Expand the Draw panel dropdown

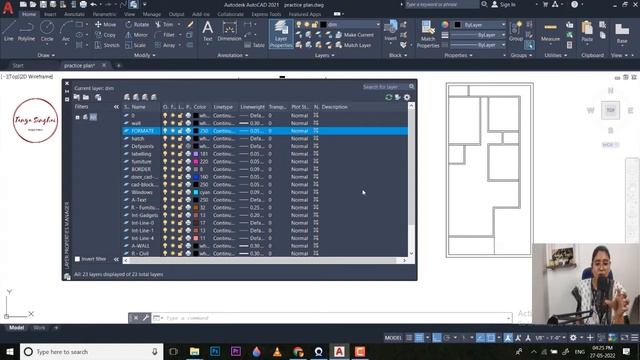coord(46,55)
